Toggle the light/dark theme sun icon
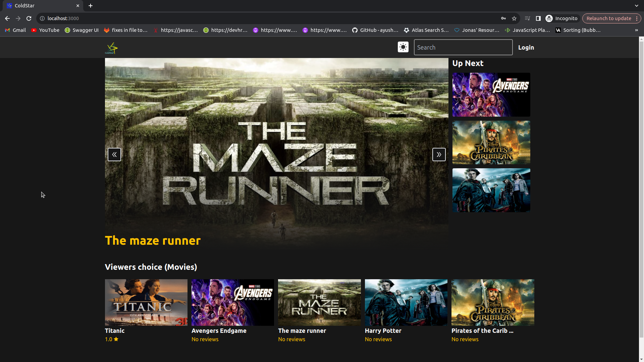 tap(403, 47)
